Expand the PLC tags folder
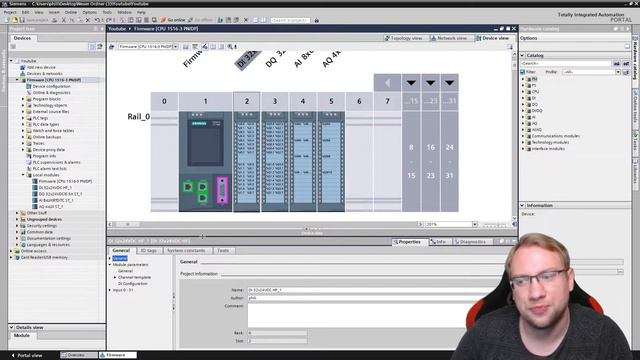Image resolution: width=640 pixels, height=360 pixels. [x=23, y=118]
